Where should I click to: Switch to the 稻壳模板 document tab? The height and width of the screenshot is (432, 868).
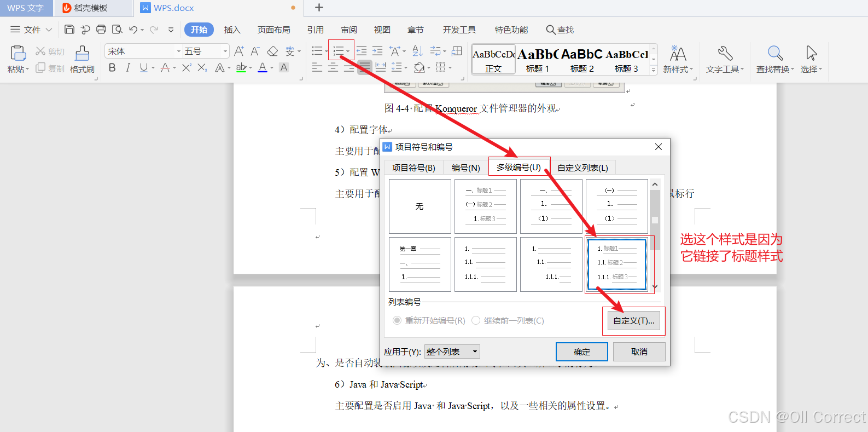93,8
